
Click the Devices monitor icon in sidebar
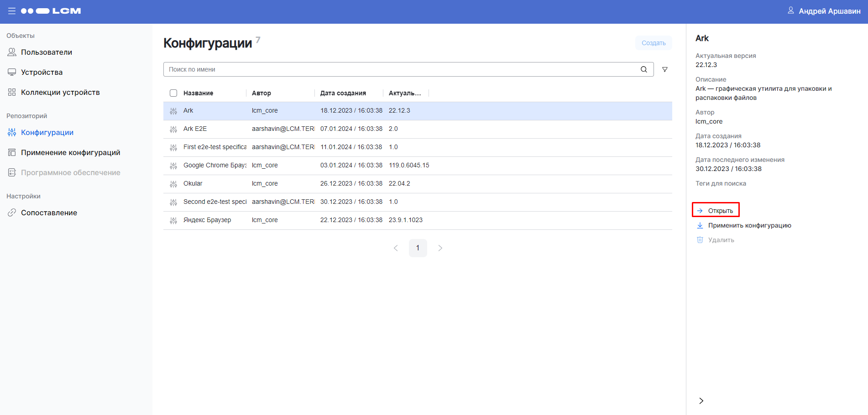click(x=12, y=72)
